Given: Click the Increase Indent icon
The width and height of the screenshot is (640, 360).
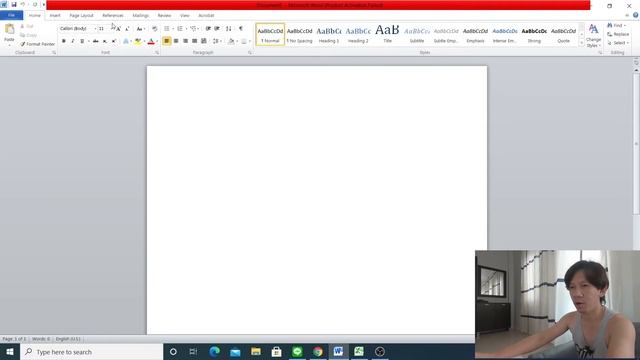Looking at the screenshot, I should [217, 29].
